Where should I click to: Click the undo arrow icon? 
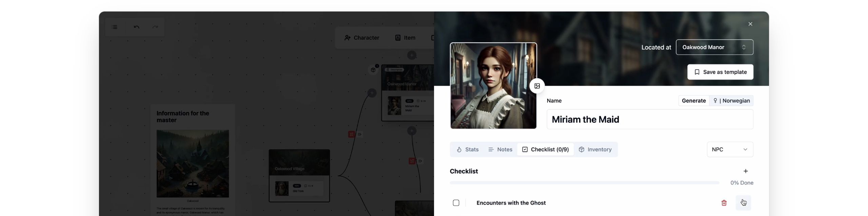136,27
